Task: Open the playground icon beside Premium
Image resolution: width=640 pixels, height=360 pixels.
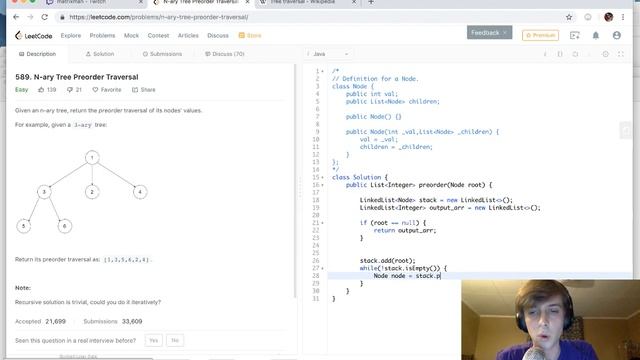Action: tap(575, 36)
